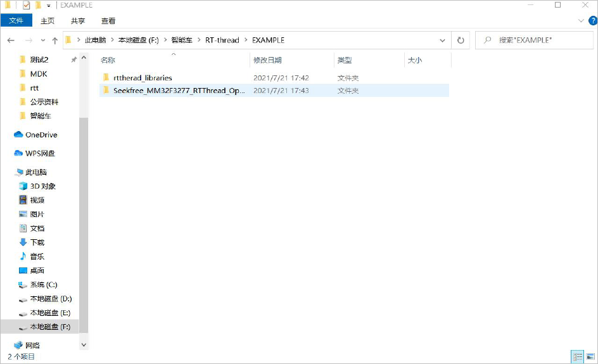Open the blue help question icon

point(593,21)
